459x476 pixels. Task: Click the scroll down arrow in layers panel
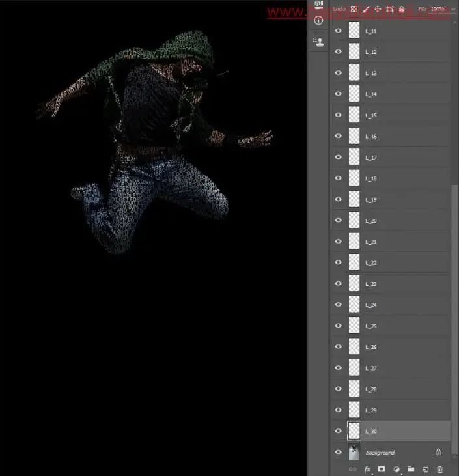[x=454, y=456]
